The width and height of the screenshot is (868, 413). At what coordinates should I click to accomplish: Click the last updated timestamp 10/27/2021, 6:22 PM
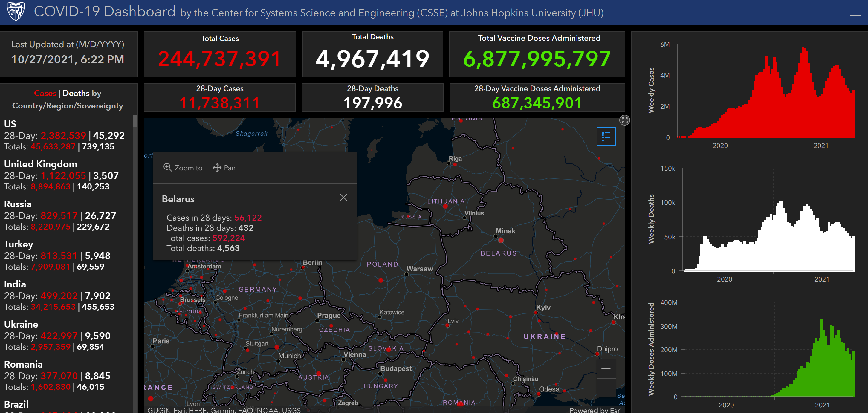click(68, 59)
